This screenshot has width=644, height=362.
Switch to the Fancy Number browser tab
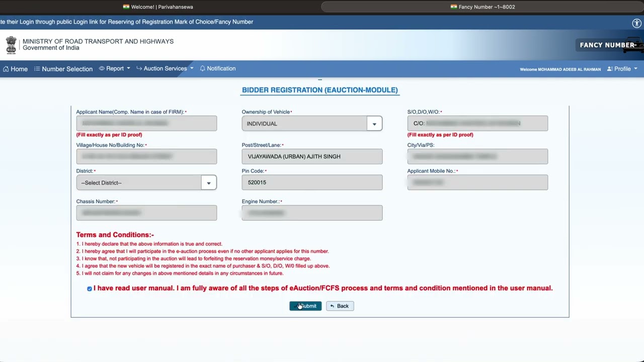482,7
